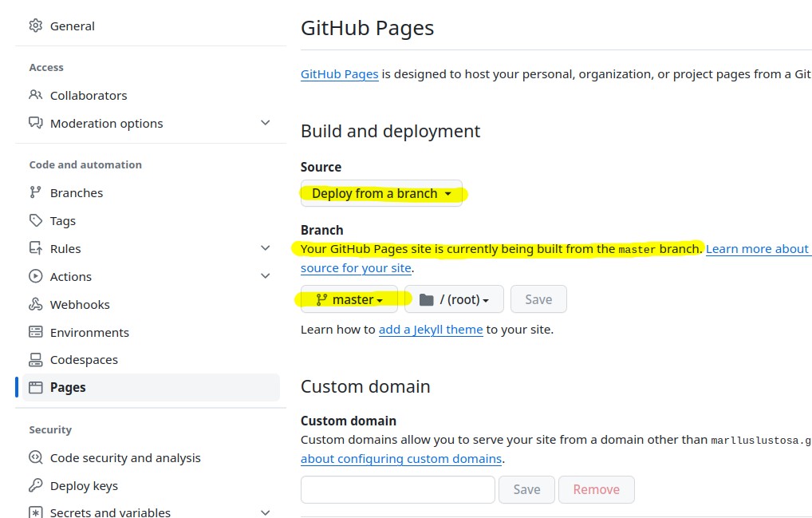Expand the Actions sidebar section
This screenshot has height=518, width=812.
[265, 276]
